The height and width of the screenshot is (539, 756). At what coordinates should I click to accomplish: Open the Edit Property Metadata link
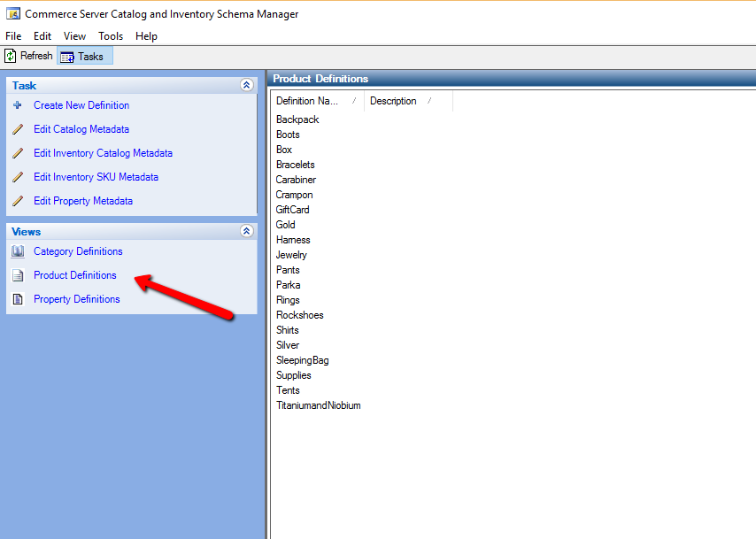click(83, 201)
